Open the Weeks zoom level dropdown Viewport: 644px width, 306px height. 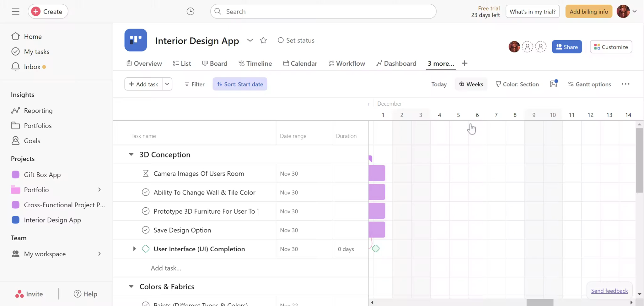[x=471, y=84]
